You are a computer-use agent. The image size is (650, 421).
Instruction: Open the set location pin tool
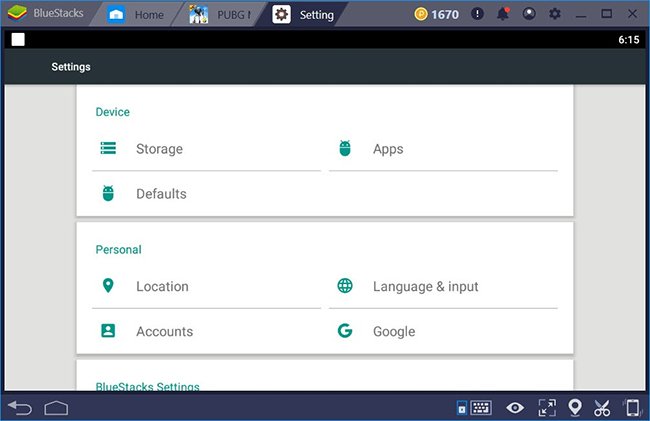tap(575, 407)
